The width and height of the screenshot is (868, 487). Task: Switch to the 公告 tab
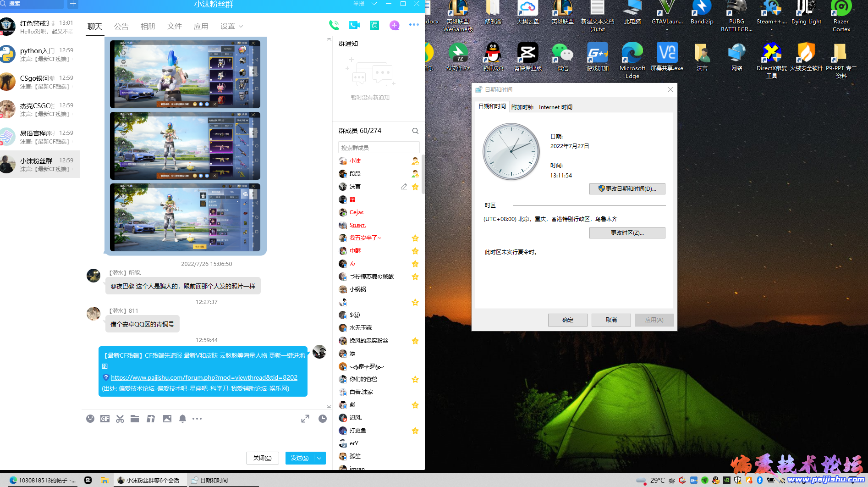(x=121, y=27)
